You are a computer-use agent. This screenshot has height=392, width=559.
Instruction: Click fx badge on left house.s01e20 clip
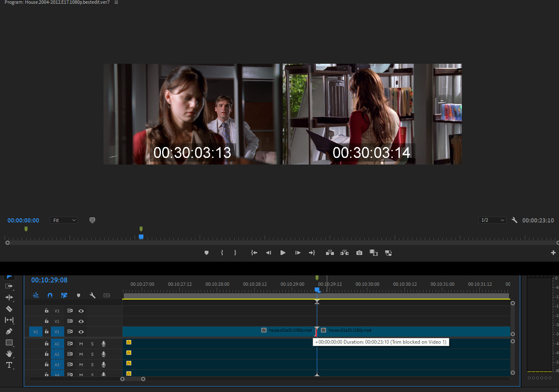(x=264, y=330)
